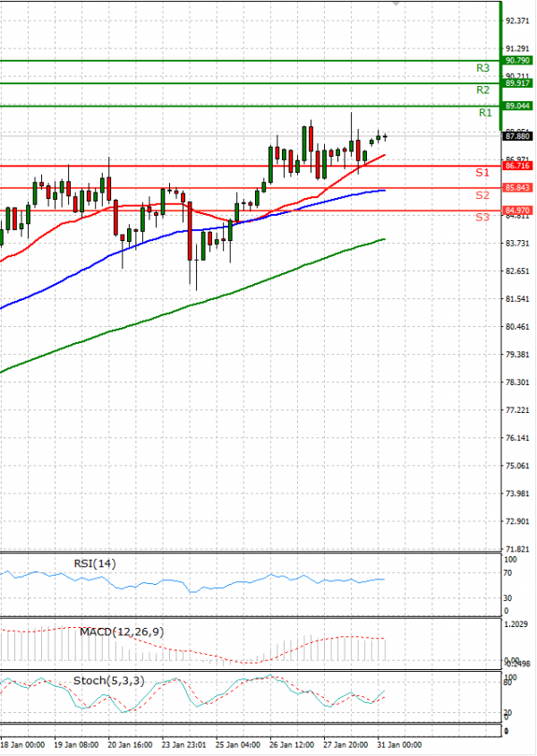Click the 73.981 price axis value
This screenshot has height=756, width=537.
click(x=517, y=494)
